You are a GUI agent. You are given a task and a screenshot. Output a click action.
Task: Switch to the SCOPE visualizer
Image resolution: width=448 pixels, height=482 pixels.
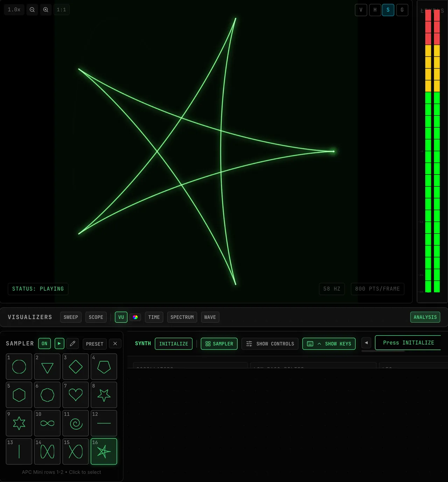[96, 317]
